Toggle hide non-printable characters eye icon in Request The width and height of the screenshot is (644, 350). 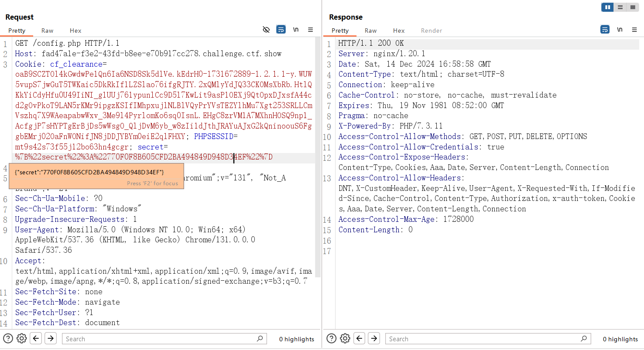(266, 30)
